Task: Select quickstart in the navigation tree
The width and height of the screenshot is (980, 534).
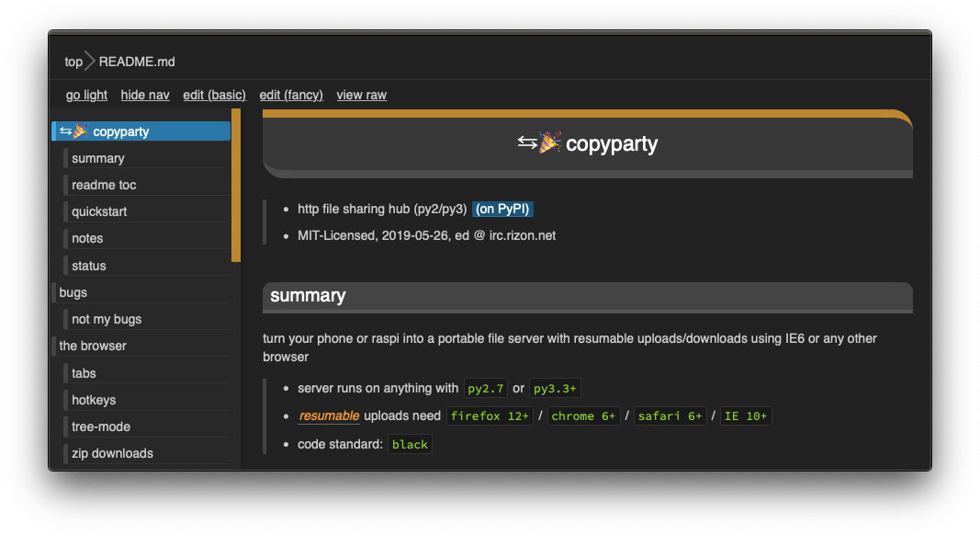Action: click(x=101, y=210)
